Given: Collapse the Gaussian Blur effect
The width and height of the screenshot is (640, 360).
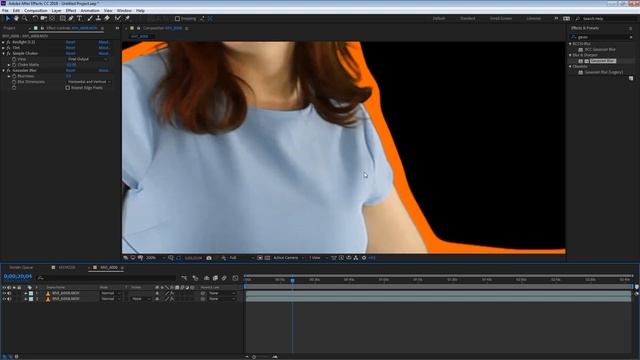Looking at the screenshot, I should coord(3,71).
